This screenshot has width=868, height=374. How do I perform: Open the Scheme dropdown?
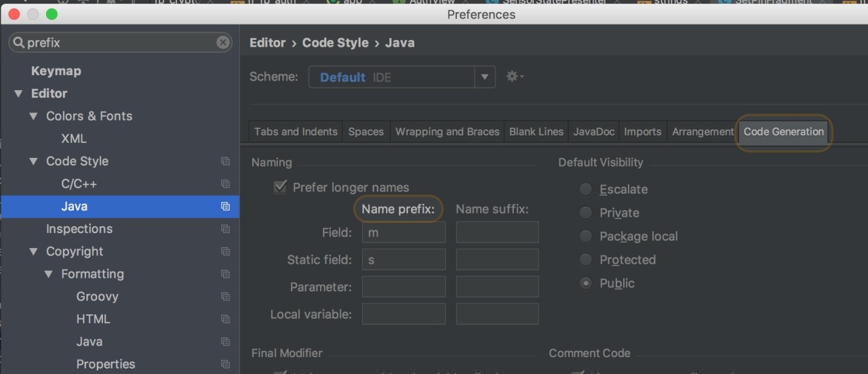point(484,77)
